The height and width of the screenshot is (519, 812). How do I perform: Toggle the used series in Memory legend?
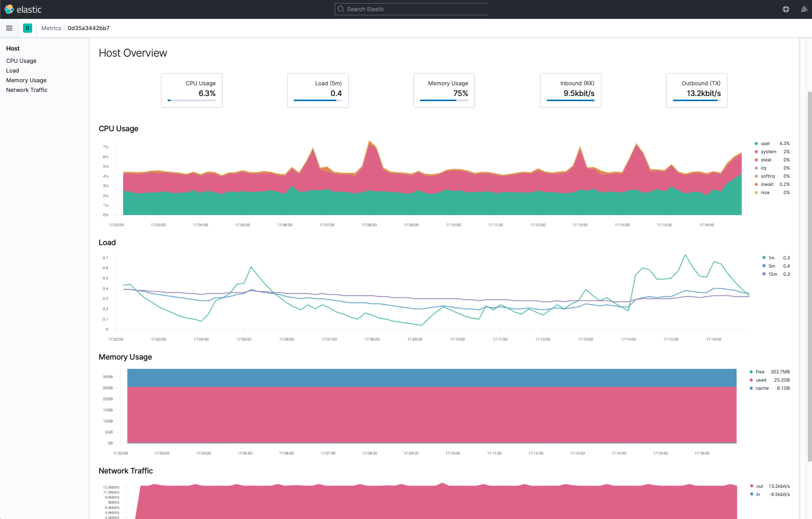(761, 380)
